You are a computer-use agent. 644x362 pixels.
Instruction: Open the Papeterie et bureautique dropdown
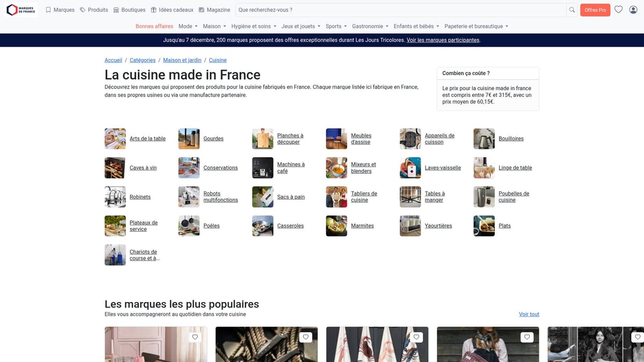(476, 26)
